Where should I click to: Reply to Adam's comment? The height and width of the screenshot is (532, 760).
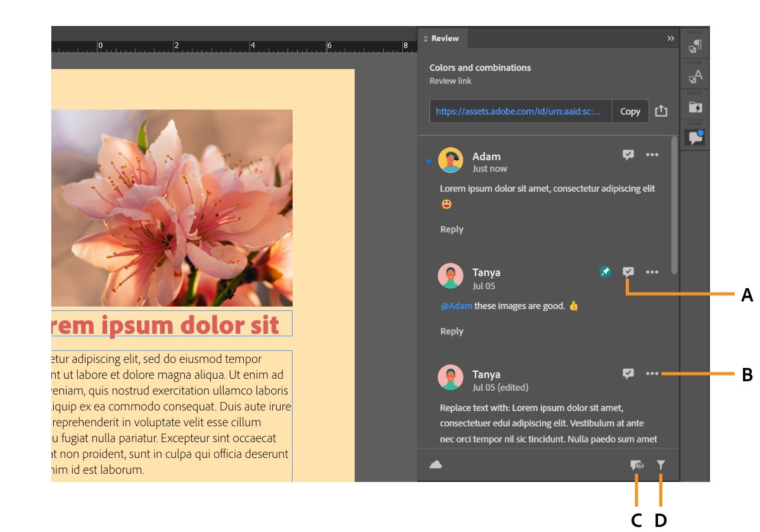(x=451, y=229)
